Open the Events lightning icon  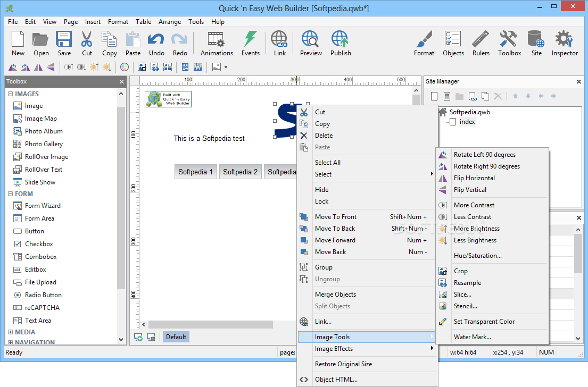[x=251, y=44]
